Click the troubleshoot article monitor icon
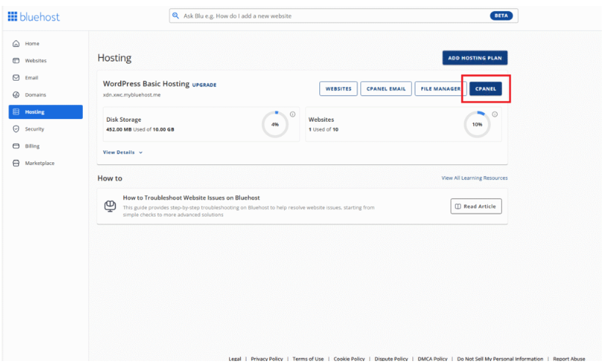Viewport: 604px width, 364px height. 110,206
